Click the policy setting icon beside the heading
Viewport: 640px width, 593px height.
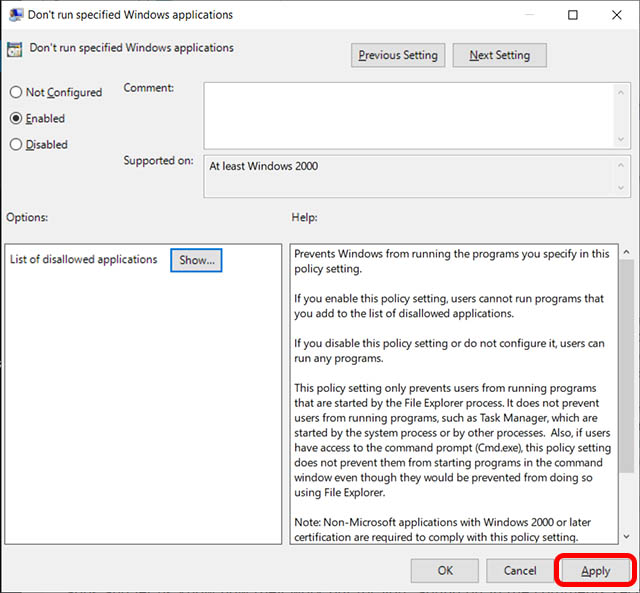point(15,49)
